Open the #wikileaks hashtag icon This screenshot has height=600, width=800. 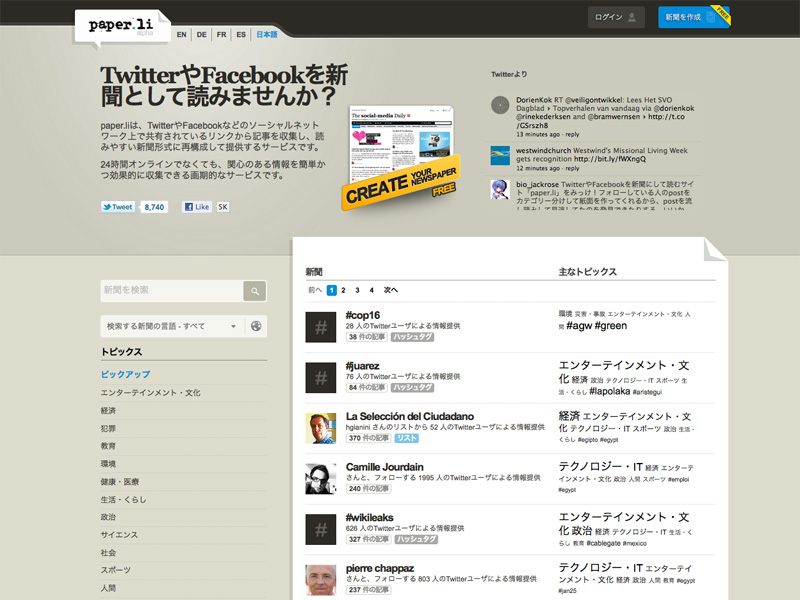click(320, 530)
